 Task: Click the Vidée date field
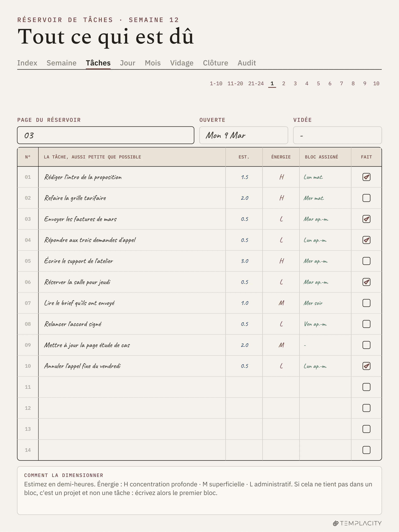coord(337,135)
